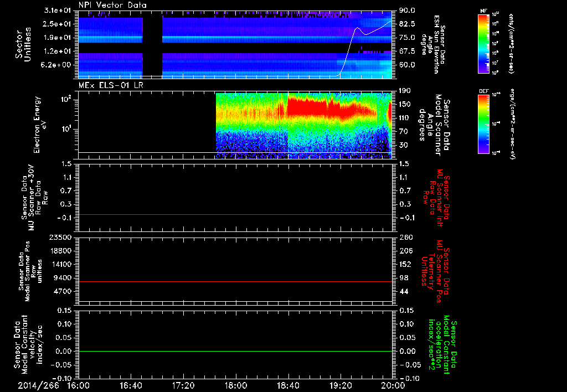Select the 'MEx ELS-01 LR' panel title

[110, 85]
